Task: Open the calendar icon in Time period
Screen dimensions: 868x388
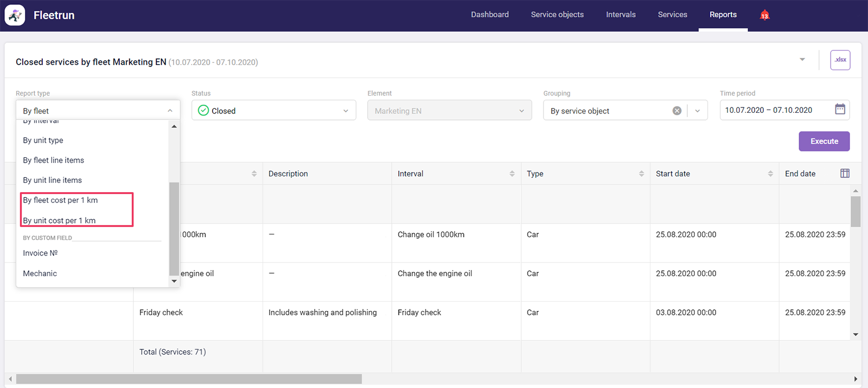Action: pos(840,110)
